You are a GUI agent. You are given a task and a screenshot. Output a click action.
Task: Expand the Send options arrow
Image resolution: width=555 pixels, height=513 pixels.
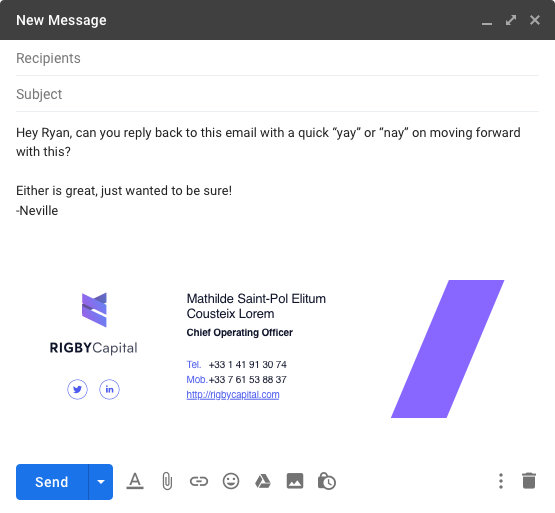pyautogui.click(x=101, y=482)
